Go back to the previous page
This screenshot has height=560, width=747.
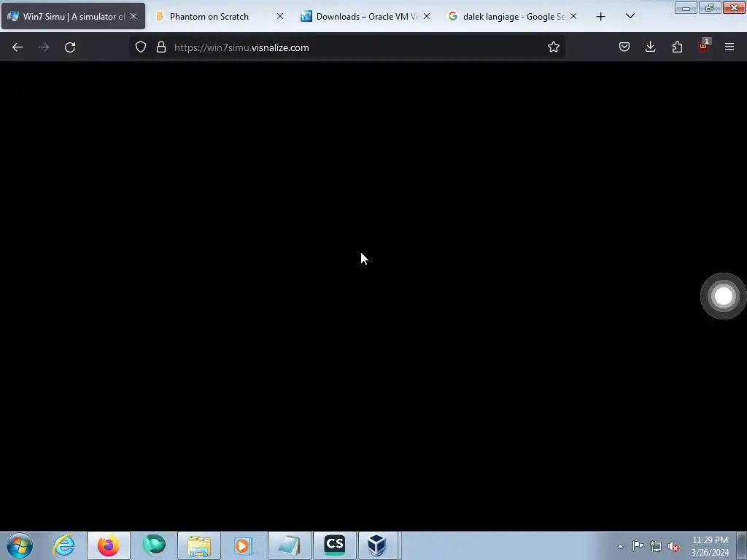coord(18,47)
